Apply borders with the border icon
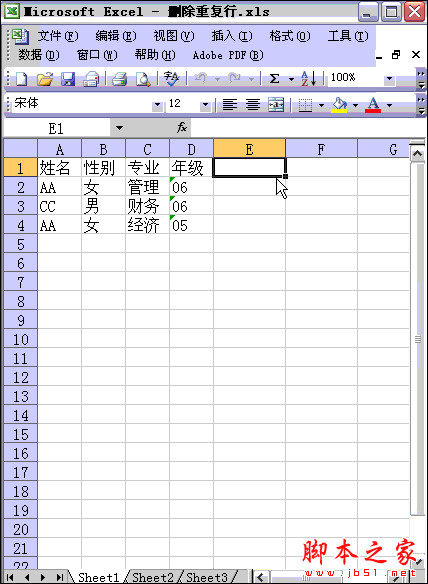Image resolution: width=428 pixels, height=584 pixels. 305,105
